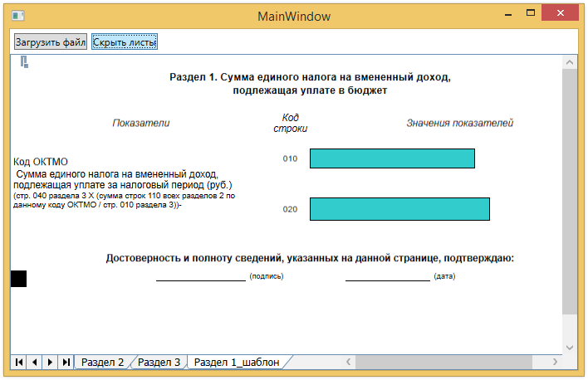The height and width of the screenshot is (380, 588).
Task: Click the 'Показатели' column header
Action: (x=141, y=123)
